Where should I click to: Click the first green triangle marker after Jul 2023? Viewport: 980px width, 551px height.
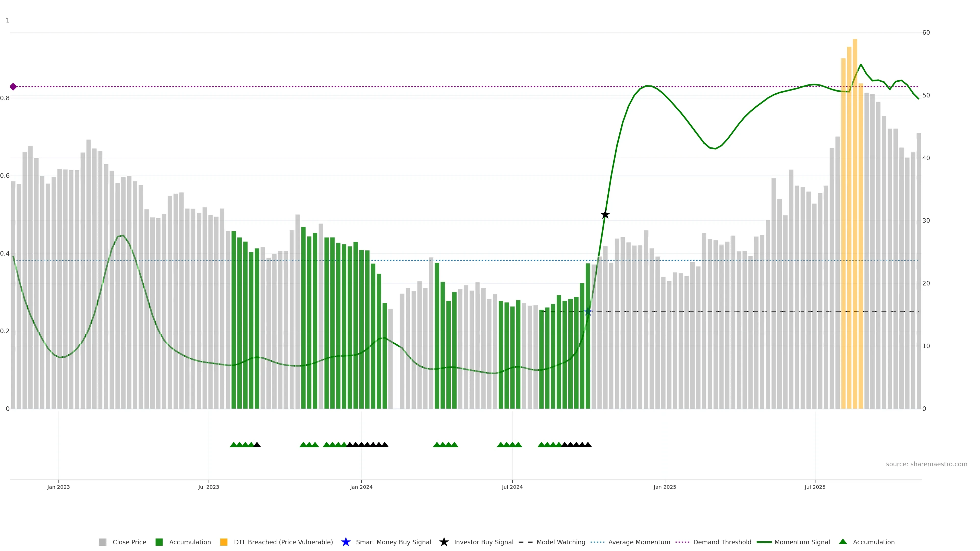[234, 445]
